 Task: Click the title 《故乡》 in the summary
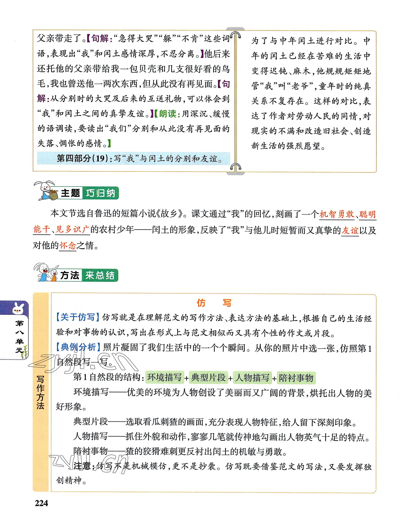170,214
